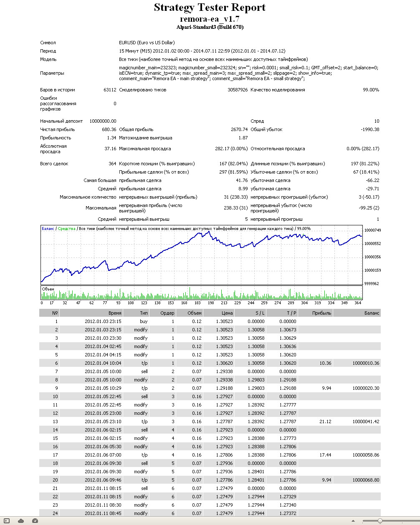This screenshot has height=525, width=420.
Task: Click the balance cell '10000010.36'
Action: pyautogui.click(x=366, y=363)
